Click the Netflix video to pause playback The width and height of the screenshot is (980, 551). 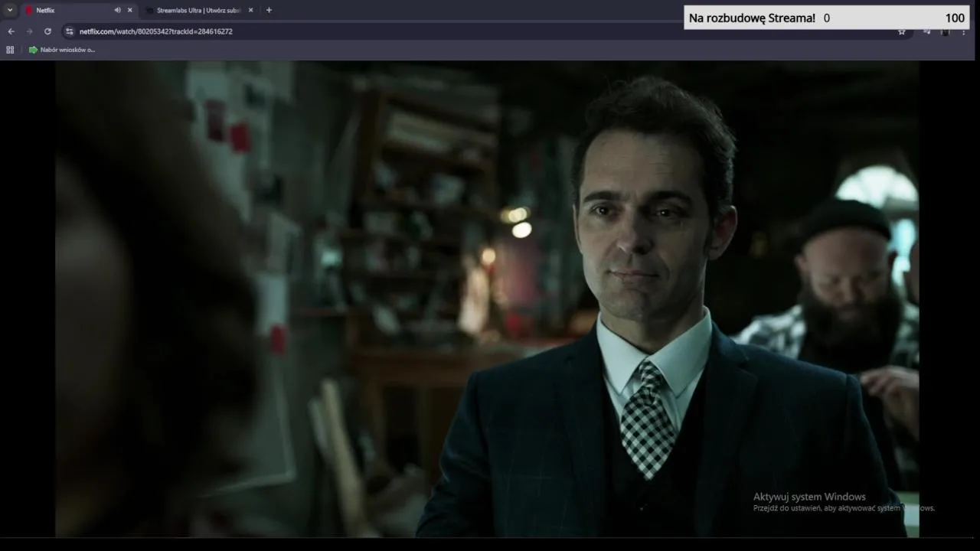click(487, 298)
